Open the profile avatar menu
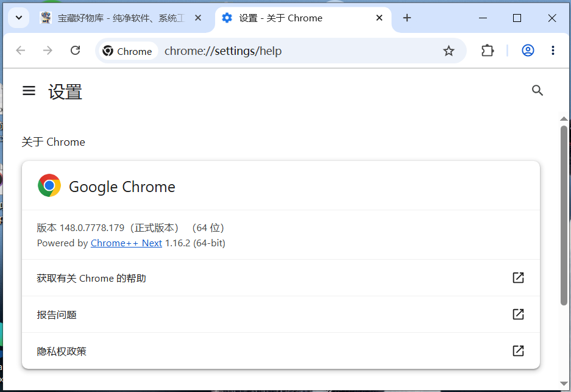571x392 pixels. click(x=528, y=50)
